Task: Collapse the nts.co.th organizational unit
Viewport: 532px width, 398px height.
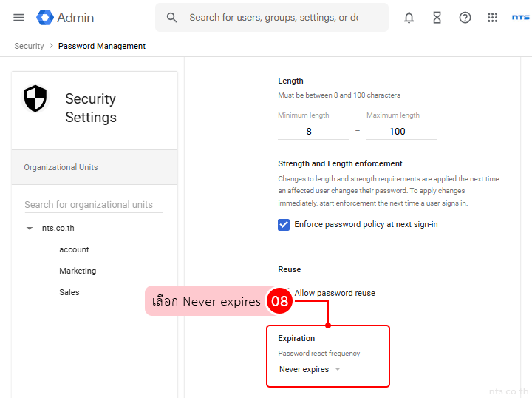Action: [30, 229]
